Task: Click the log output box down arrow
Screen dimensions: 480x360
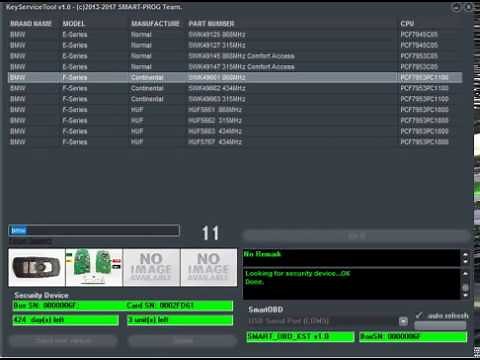Action: coord(466,295)
